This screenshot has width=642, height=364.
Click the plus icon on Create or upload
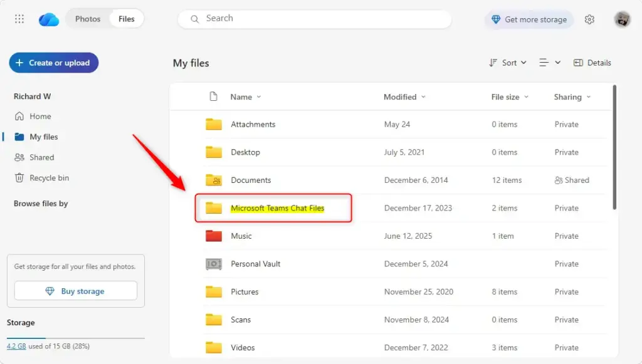point(19,63)
